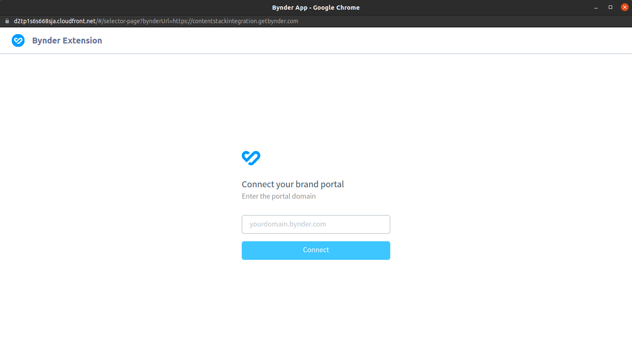
Task: Click the 'Connect your brand portal' heading
Action: 293,184
